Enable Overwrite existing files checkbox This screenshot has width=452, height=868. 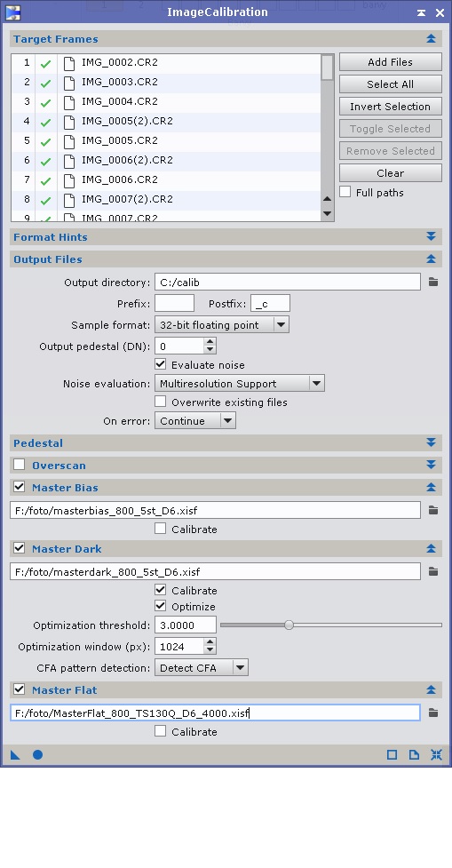tap(161, 402)
